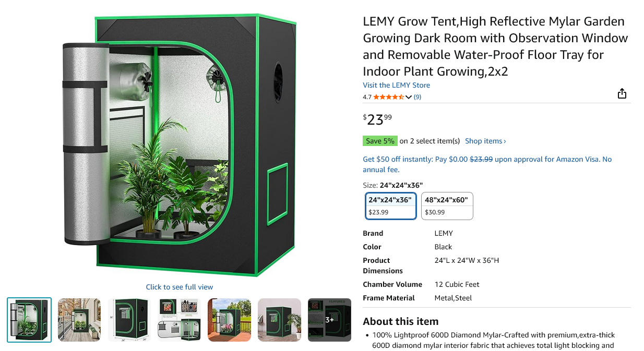The height and width of the screenshot is (351, 644).
Task: Click the Save 5% green badge
Action: pyautogui.click(x=380, y=141)
